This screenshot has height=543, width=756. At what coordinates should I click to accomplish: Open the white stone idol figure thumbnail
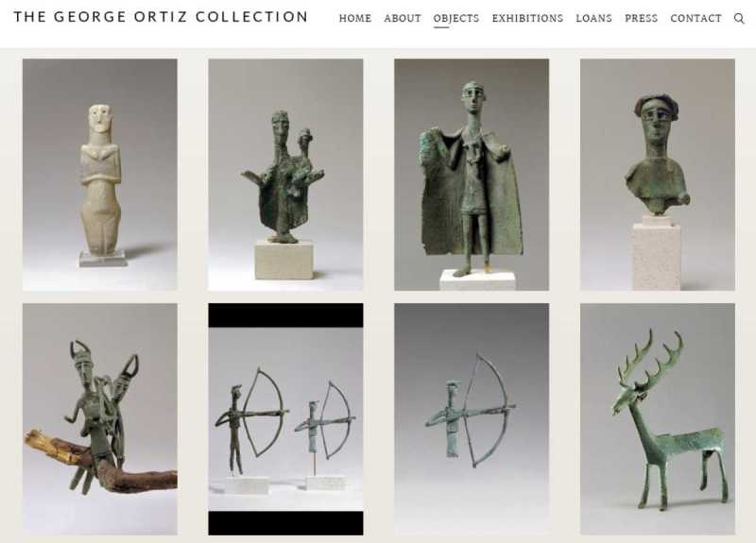pyautogui.click(x=100, y=175)
